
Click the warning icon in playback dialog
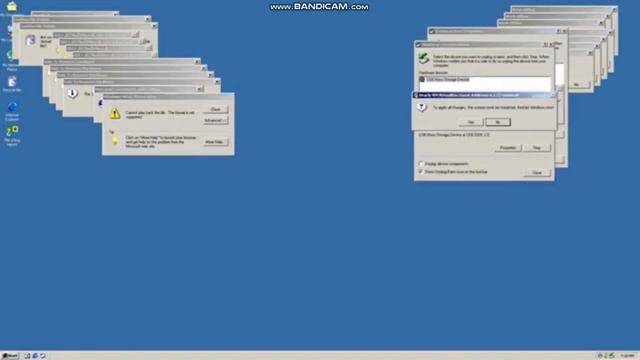115,113
